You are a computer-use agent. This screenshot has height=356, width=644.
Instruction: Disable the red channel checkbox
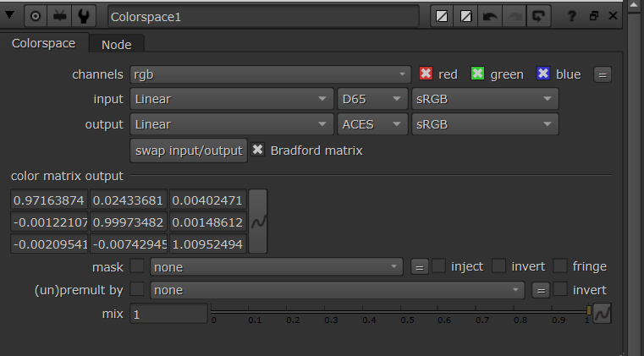tap(427, 74)
